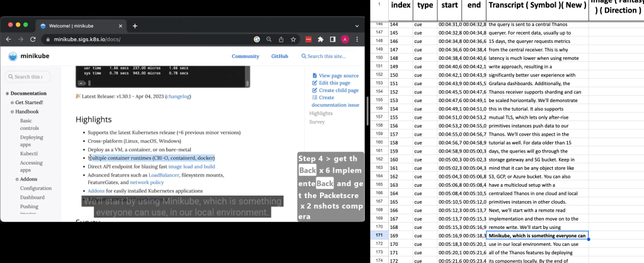The image size is (644, 263).
Task: Click the terminal screenshot image
Action: pyautogui.click(x=163, y=76)
